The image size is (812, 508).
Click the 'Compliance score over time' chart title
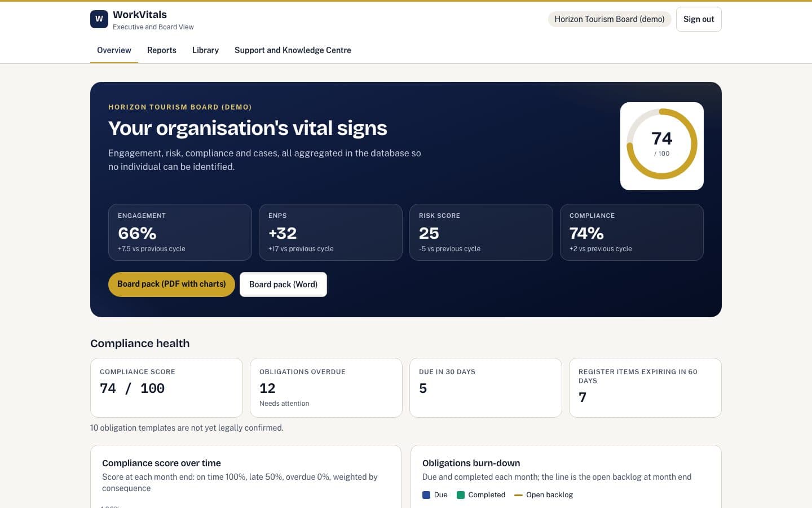(x=161, y=463)
